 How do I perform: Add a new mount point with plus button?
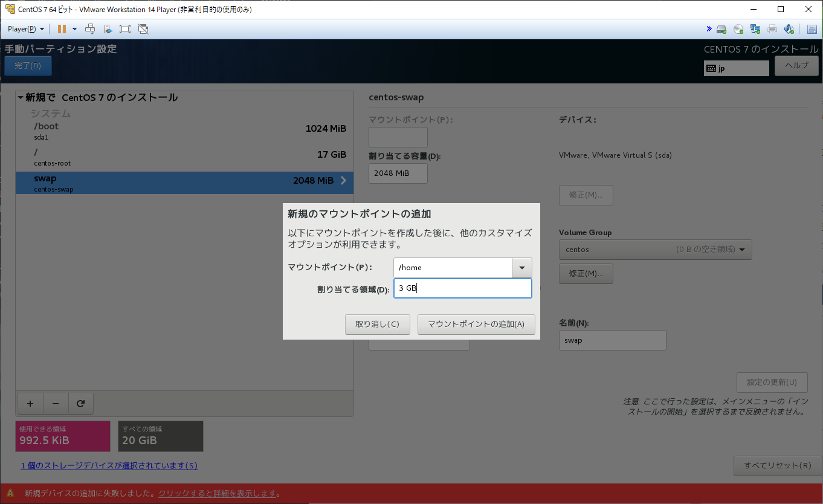coord(30,404)
